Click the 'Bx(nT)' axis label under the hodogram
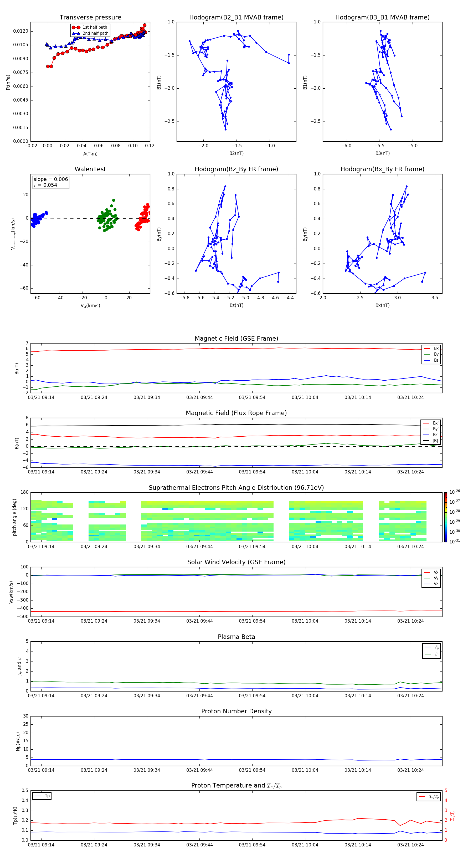This screenshot has height=868, width=473. coord(382,305)
